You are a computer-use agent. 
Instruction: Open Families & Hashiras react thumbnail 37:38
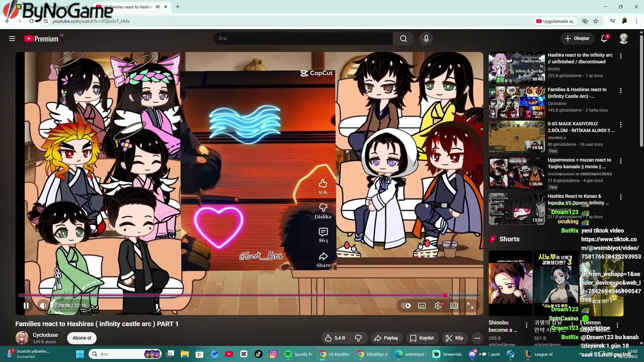click(517, 102)
